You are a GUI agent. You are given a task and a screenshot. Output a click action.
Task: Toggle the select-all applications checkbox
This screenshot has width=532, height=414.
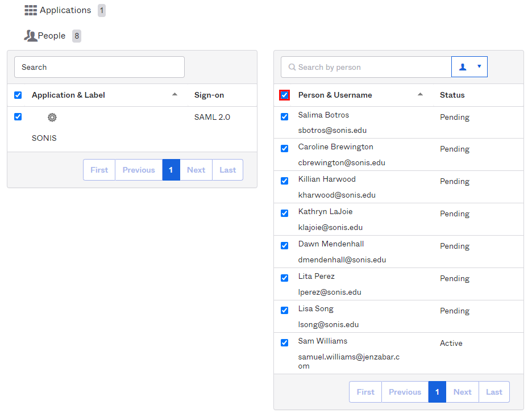[x=18, y=95]
